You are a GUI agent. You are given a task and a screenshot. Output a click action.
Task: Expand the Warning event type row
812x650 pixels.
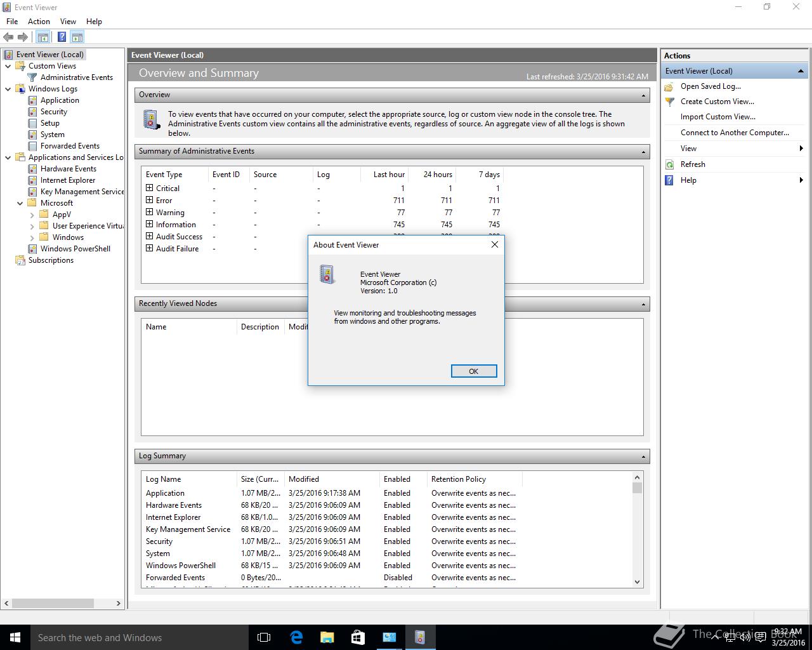point(150,212)
